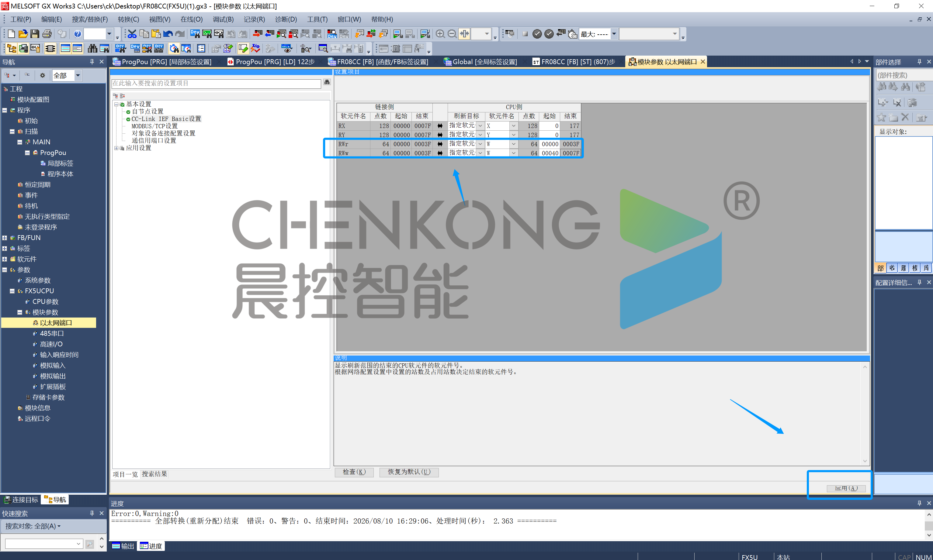Viewport: 933px width, 560px height.
Task: Click the RWw row CPU 起始 cell 00040
Action: pos(550,153)
